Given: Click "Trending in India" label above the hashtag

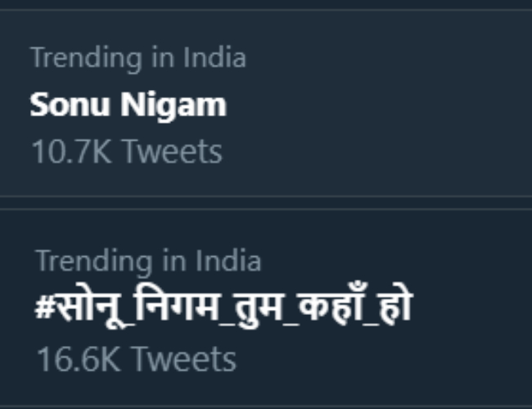Looking at the screenshot, I should click(148, 261).
